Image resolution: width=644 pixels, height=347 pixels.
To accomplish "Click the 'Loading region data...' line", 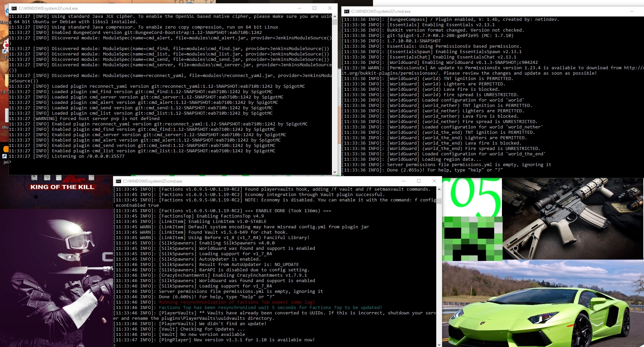I will tap(411, 159).
